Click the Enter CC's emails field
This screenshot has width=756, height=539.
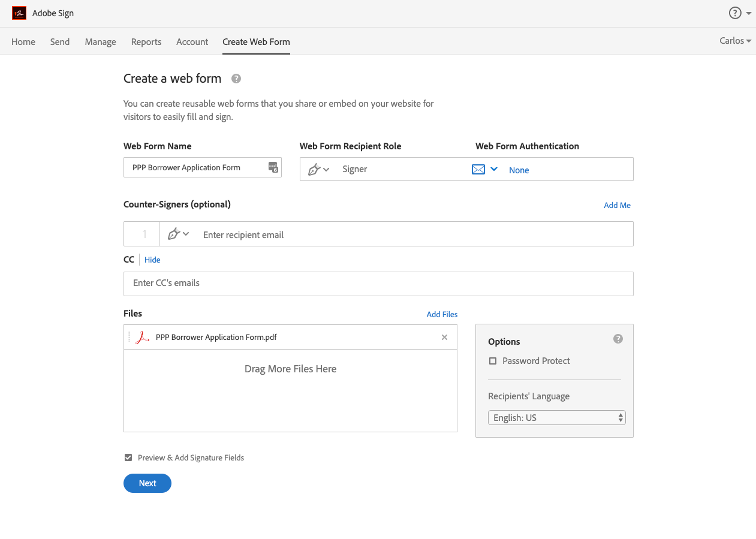tap(378, 283)
